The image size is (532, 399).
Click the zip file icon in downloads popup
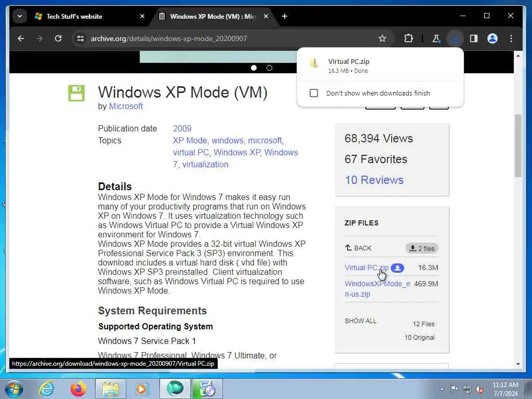click(314, 63)
